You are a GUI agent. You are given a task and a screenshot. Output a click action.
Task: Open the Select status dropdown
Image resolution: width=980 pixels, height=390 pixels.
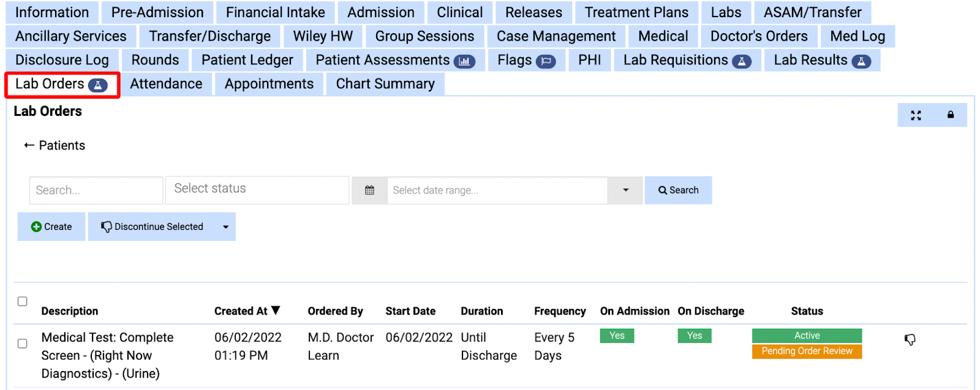[x=257, y=189]
